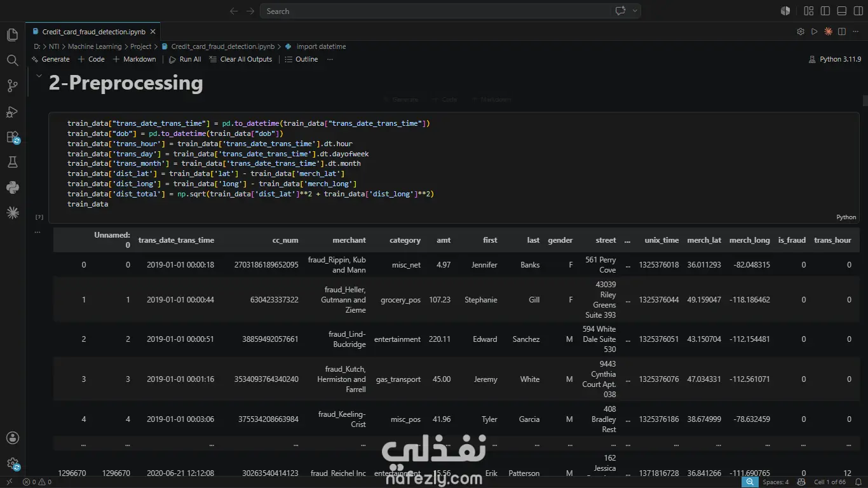Click the D: breadcrumb segment
The height and width of the screenshot is (488, 868).
tap(37, 46)
